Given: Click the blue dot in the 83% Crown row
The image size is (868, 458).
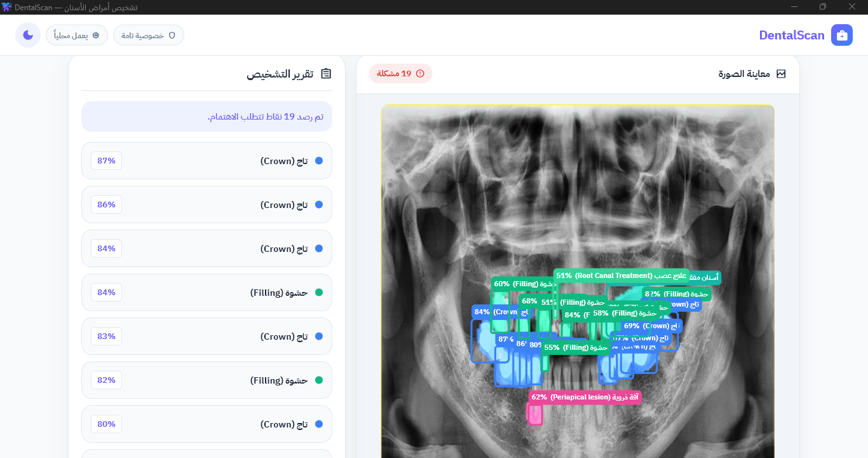Looking at the screenshot, I should (319, 337).
